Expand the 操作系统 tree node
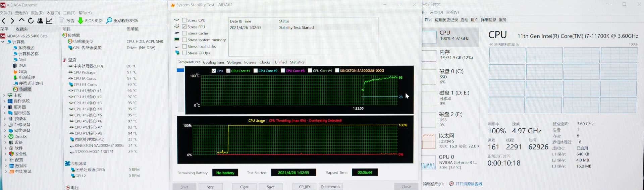This screenshot has height=190, width=644. tap(4, 101)
